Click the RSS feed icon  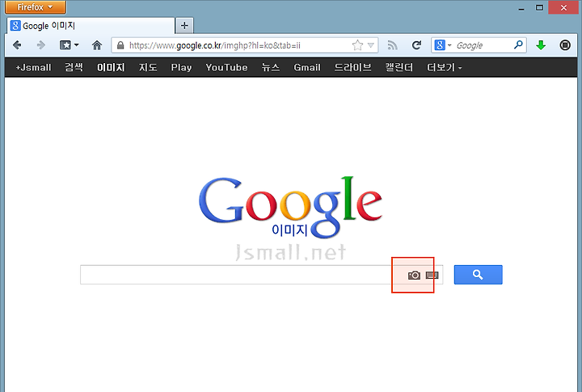coord(392,45)
